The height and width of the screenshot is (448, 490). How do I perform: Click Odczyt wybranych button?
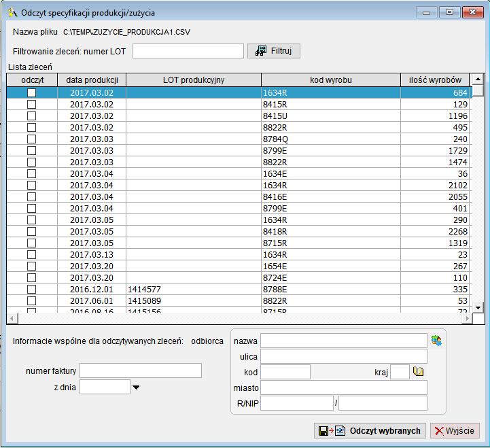370,431
